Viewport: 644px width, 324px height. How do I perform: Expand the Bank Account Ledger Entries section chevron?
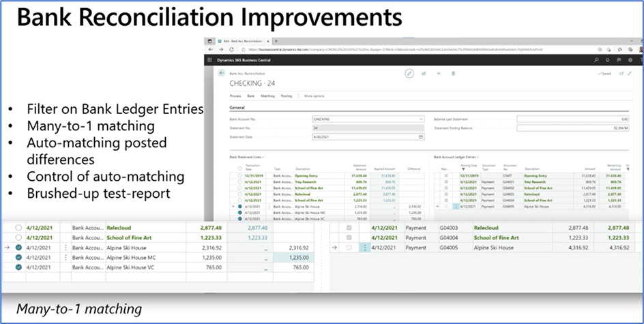[x=478, y=157]
